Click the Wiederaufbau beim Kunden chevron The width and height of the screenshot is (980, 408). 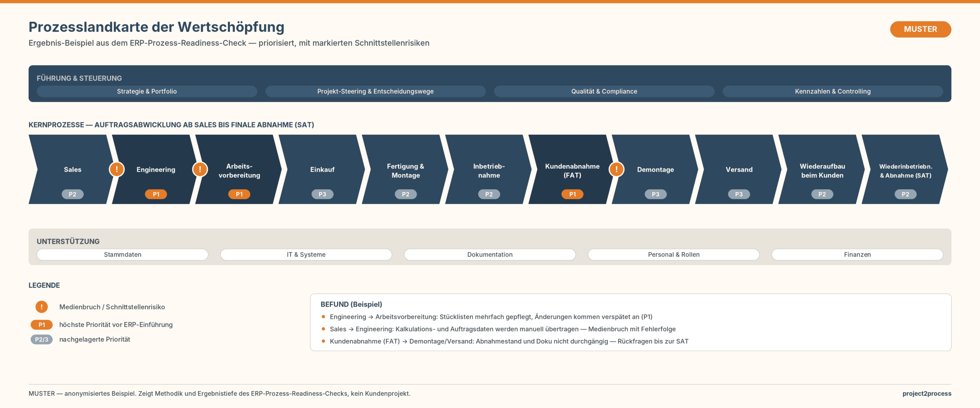(822, 169)
